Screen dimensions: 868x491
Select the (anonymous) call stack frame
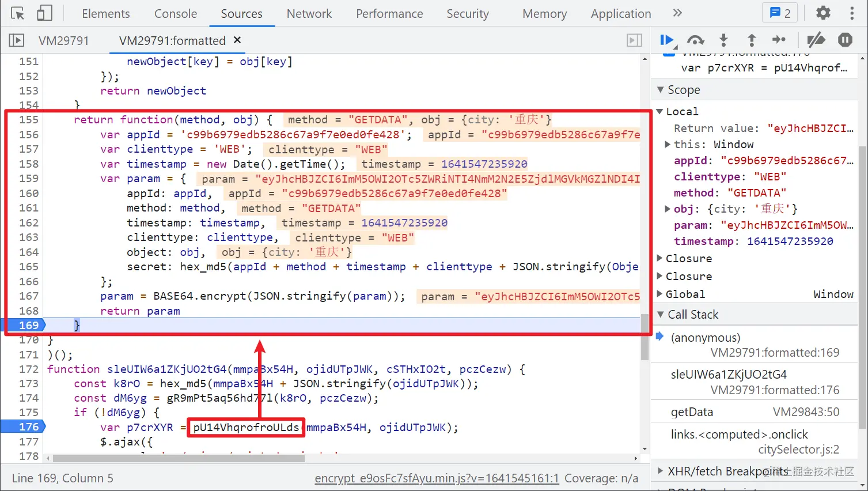[755, 345]
